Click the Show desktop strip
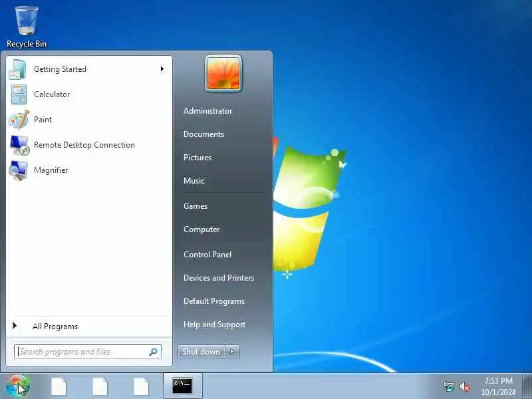This screenshot has width=532, height=399. click(527, 386)
